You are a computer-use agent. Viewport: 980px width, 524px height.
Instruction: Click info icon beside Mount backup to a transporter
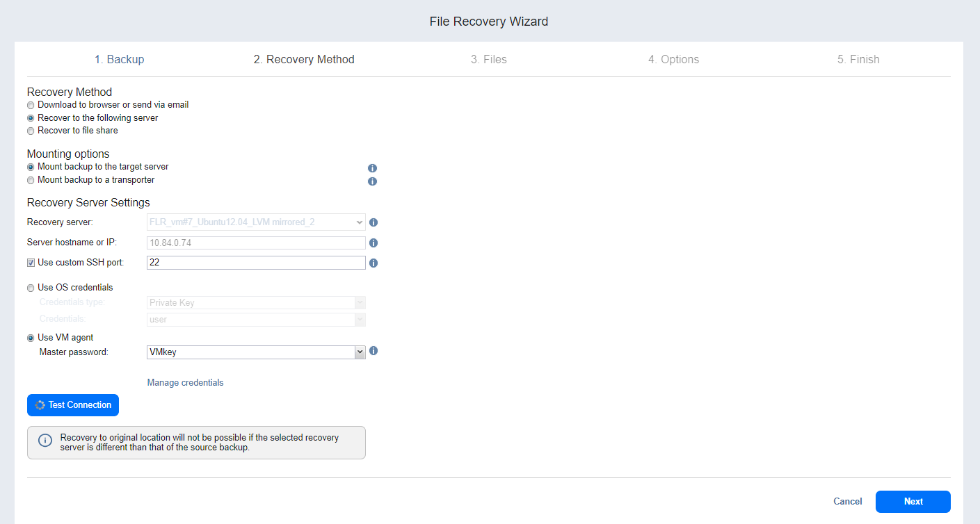[372, 181]
